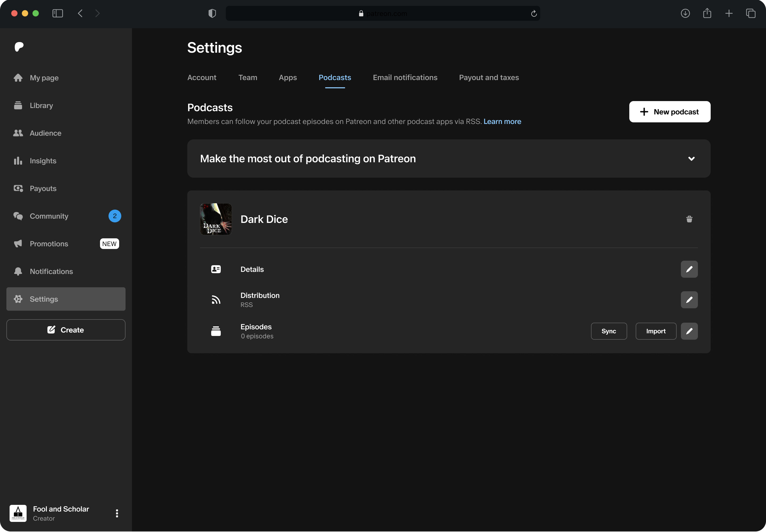
Task: Edit the podcast Details with pencil icon
Action: point(689,269)
